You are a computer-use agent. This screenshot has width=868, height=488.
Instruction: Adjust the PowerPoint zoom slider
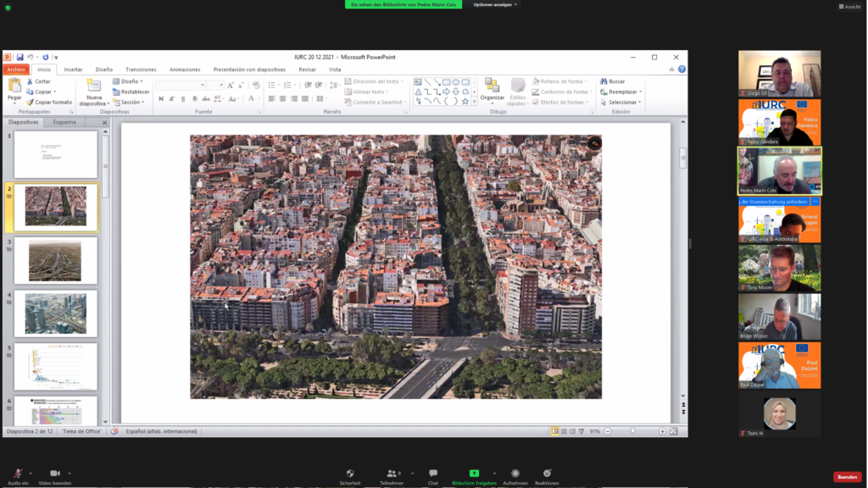[x=632, y=431]
